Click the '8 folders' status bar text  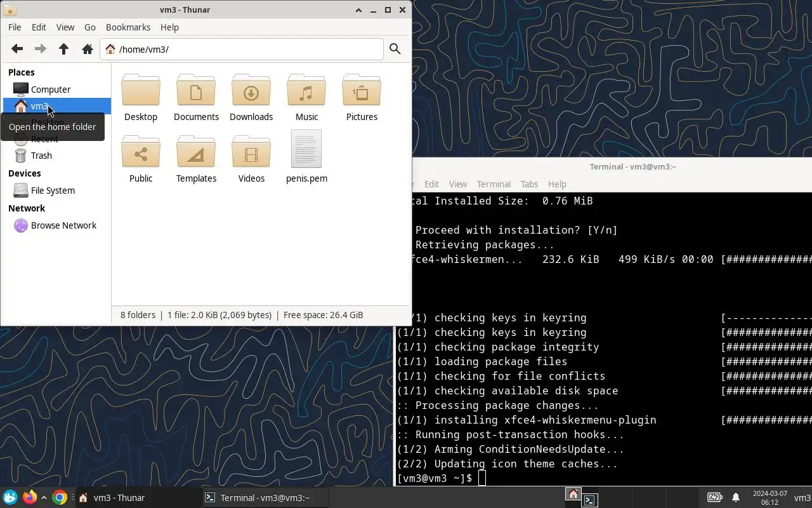click(138, 315)
